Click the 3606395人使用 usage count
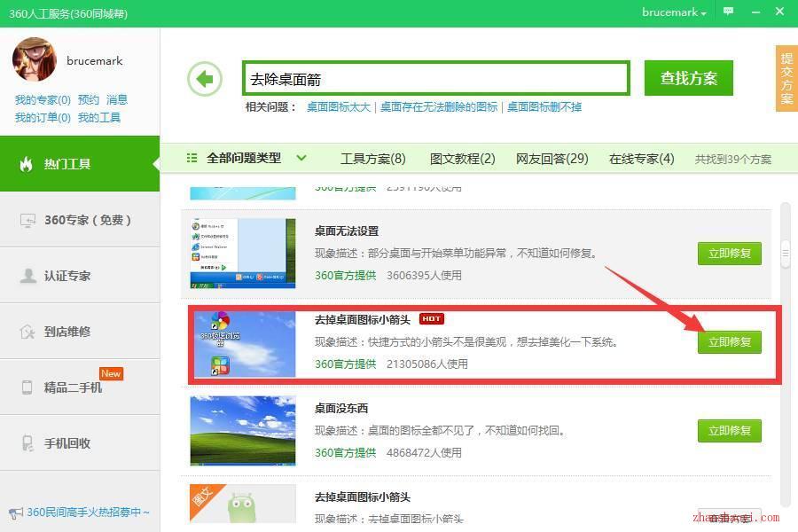Viewport: 798px width, 532px height. click(x=424, y=276)
